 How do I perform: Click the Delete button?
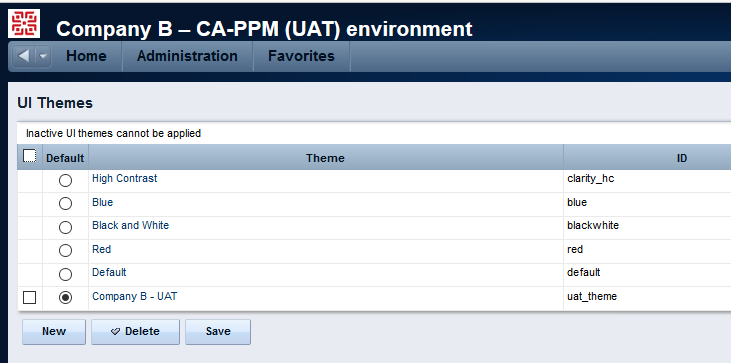coord(135,332)
